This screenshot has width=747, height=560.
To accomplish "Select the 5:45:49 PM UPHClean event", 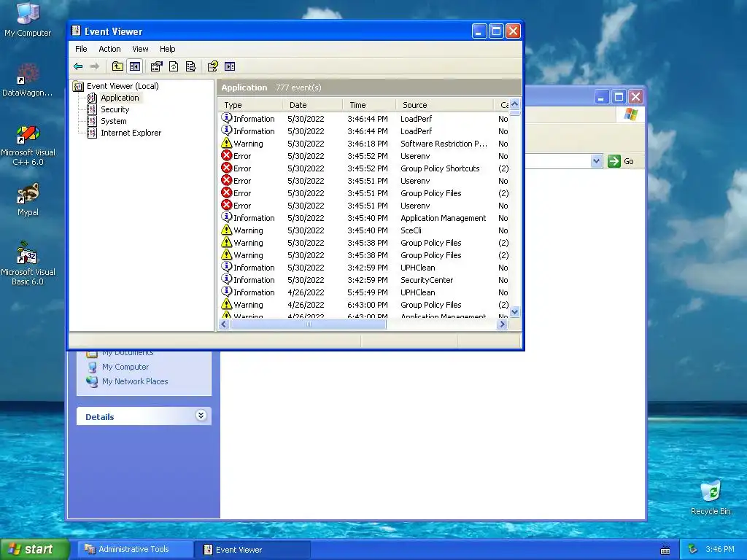I will pyautogui.click(x=365, y=292).
